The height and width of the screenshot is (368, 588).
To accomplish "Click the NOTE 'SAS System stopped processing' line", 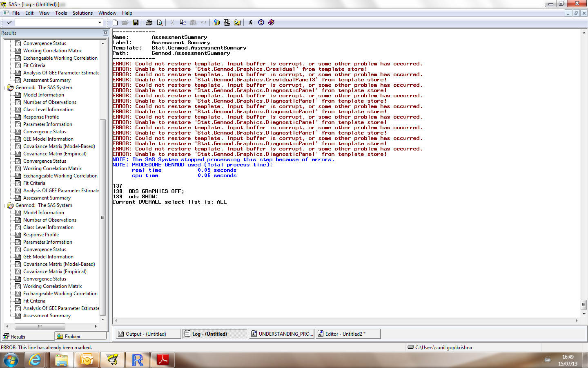I will click(223, 159).
